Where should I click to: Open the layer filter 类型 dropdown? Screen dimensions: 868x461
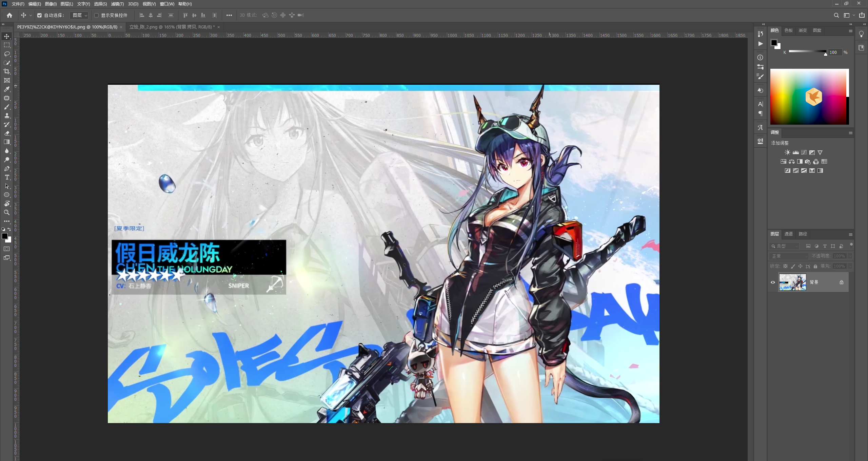pyautogui.click(x=784, y=246)
